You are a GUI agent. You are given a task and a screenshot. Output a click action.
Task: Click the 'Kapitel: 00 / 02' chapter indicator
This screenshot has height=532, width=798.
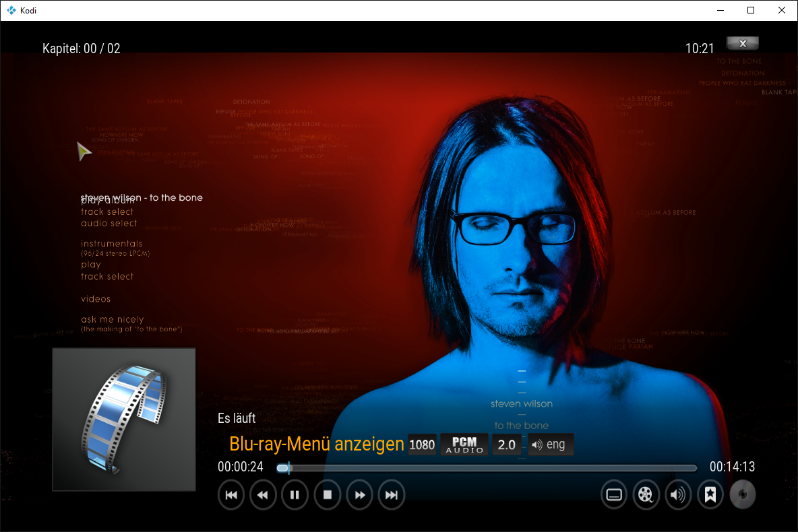82,48
